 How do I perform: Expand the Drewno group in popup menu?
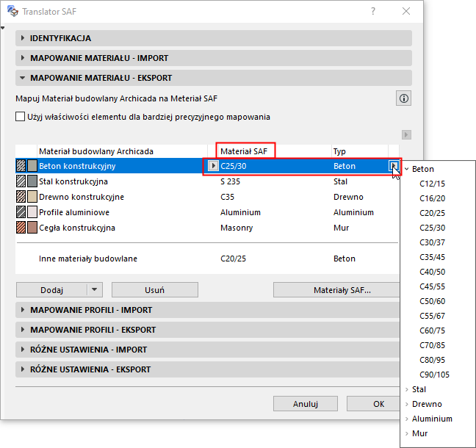pyautogui.click(x=407, y=404)
